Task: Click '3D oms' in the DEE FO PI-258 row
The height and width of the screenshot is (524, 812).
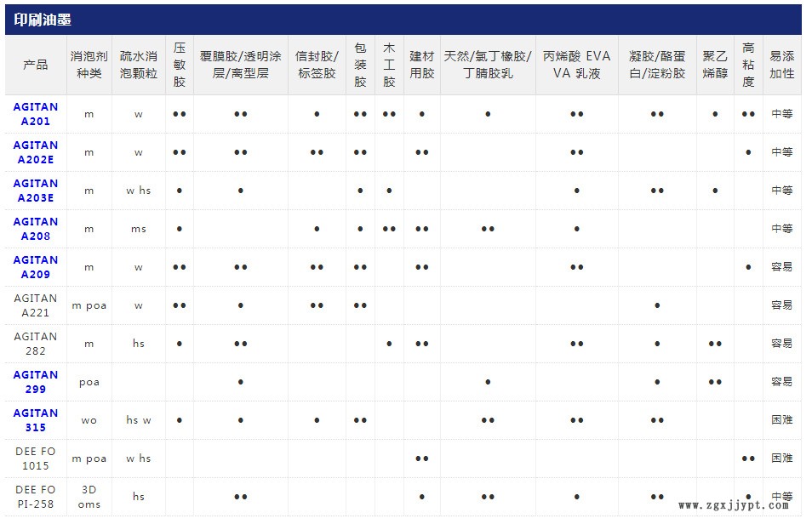Action: tap(89, 497)
